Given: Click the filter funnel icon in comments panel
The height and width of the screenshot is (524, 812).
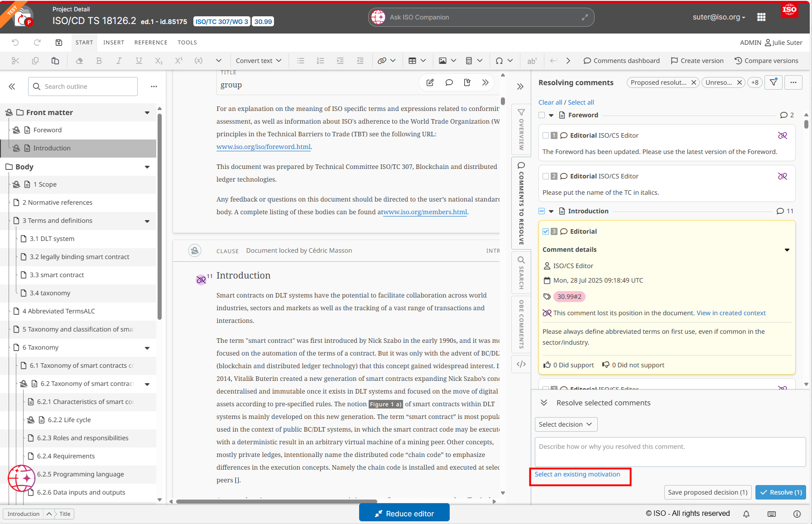Looking at the screenshot, I should point(773,82).
